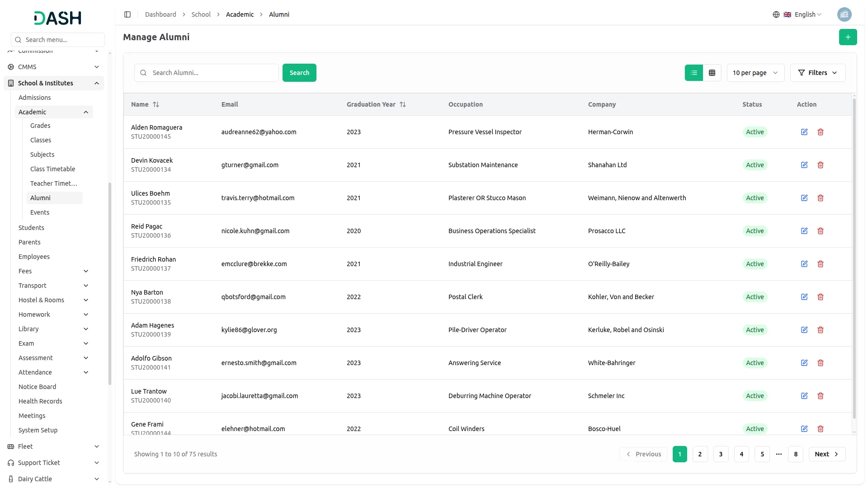
Task: Switch to grid view layout
Action: click(712, 73)
